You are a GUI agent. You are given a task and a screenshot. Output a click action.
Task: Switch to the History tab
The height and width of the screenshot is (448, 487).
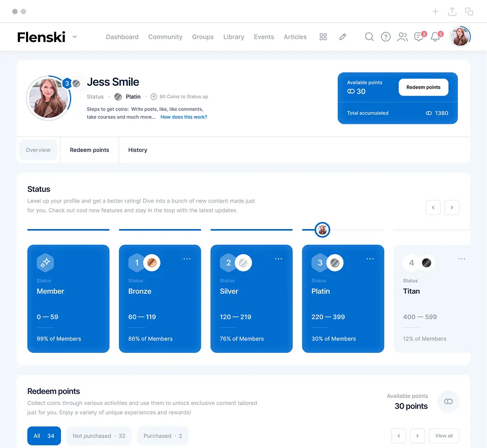click(137, 150)
